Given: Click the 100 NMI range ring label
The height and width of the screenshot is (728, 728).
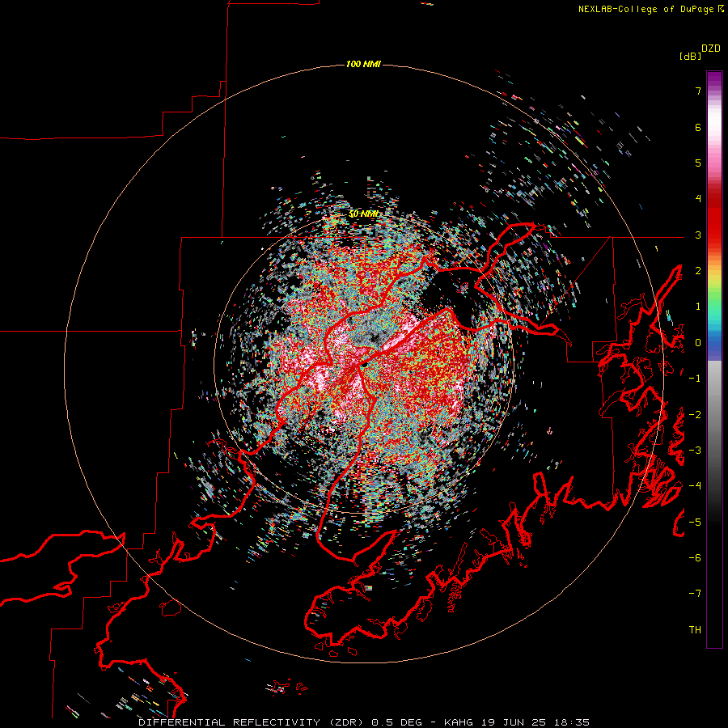Looking at the screenshot, I should click(x=363, y=64).
